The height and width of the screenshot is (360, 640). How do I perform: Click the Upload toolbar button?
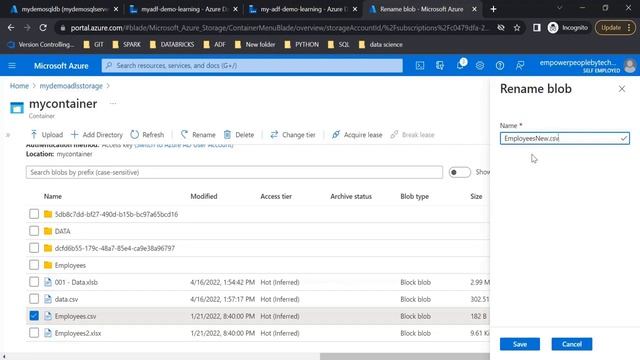click(x=47, y=135)
